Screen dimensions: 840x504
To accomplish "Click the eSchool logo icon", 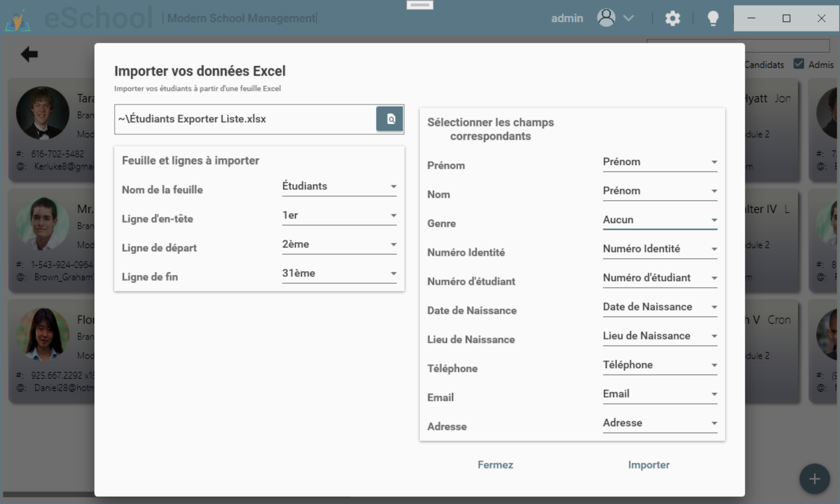I will (18, 20).
